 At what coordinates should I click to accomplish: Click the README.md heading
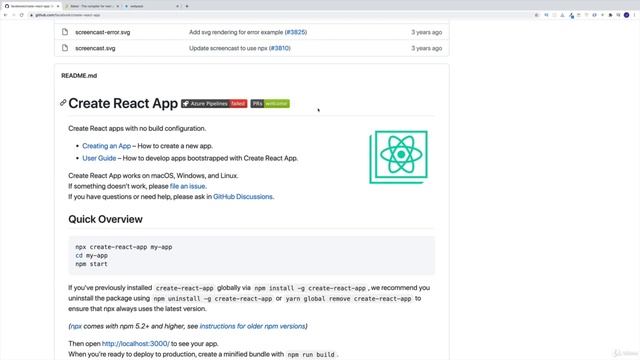click(79, 76)
